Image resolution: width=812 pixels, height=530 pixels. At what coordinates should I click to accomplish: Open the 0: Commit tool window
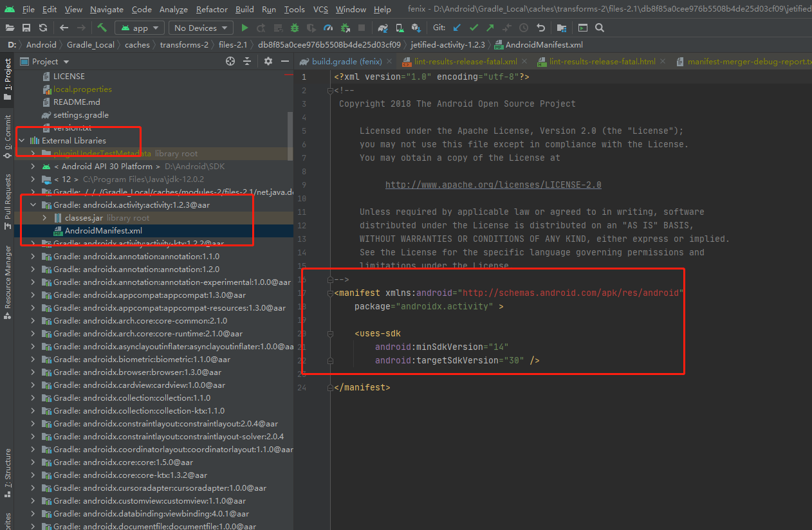[x=8, y=136]
